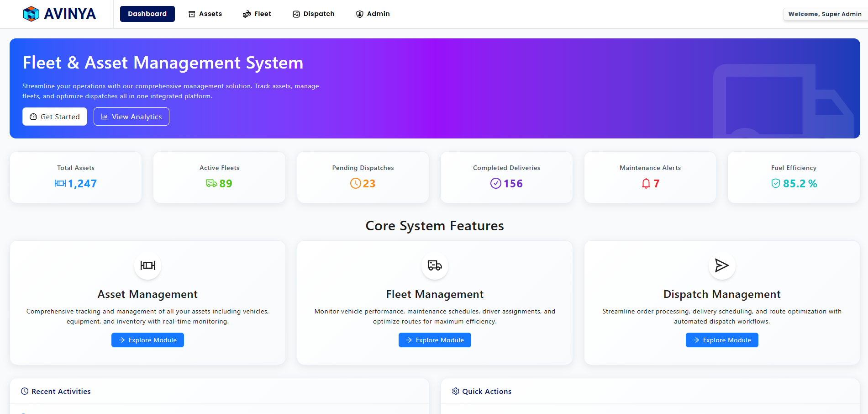Click the AVINYA cube logo

[x=31, y=14]
